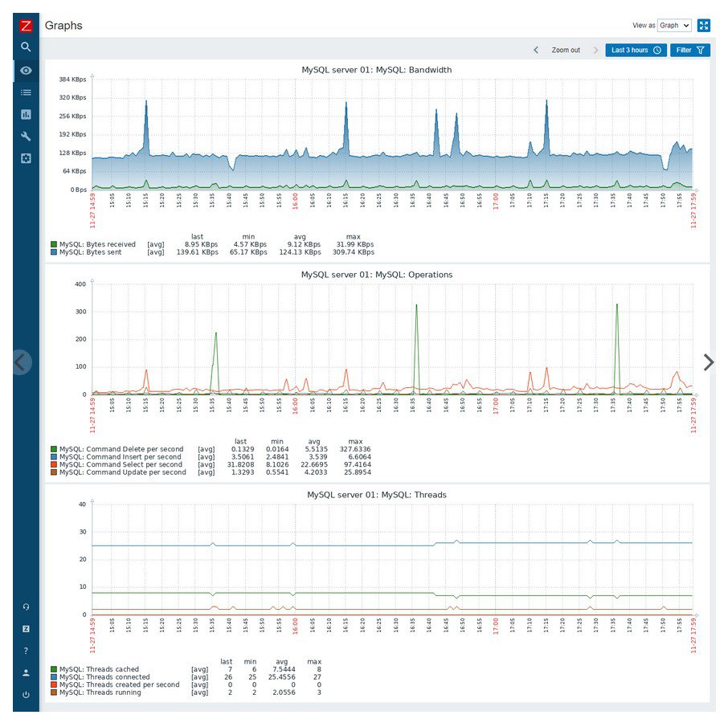Click the "400" Operations axis label
This screenshot has width=728, height=723.
[80, 284]
